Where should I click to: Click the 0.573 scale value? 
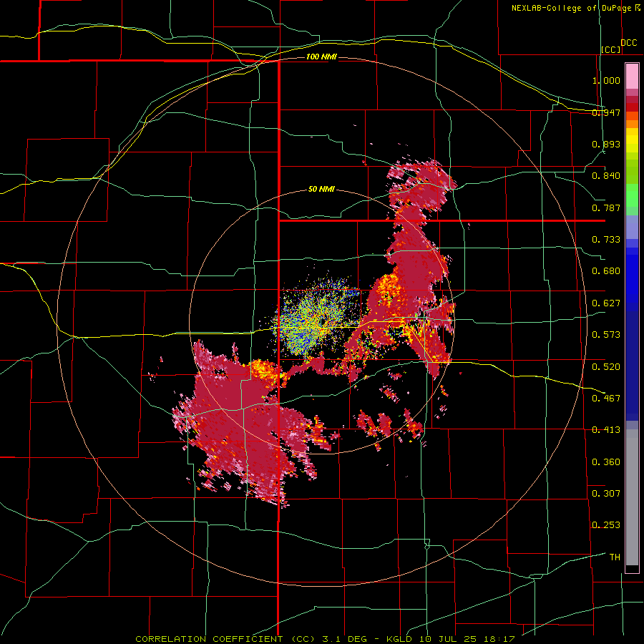pyautogui.click(x=606, y=335)
